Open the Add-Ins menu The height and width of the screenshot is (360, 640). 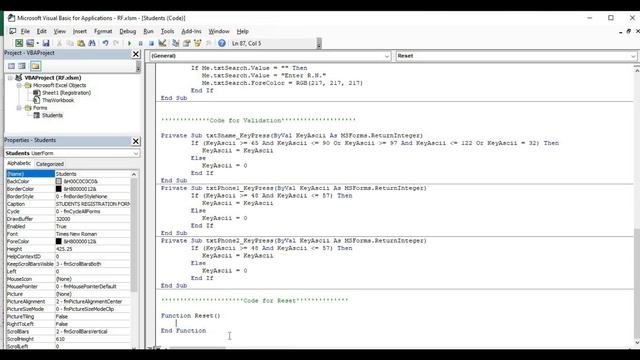point(191,31)
